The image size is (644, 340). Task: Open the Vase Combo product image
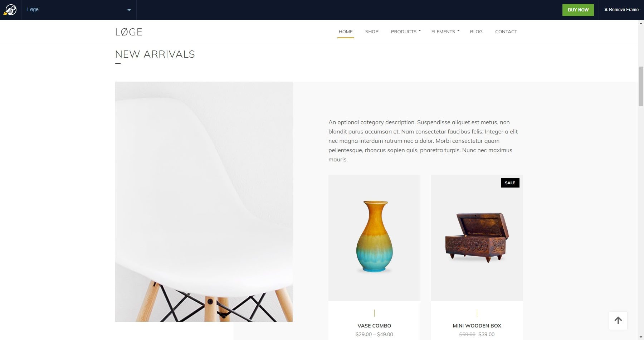(374, 238)
